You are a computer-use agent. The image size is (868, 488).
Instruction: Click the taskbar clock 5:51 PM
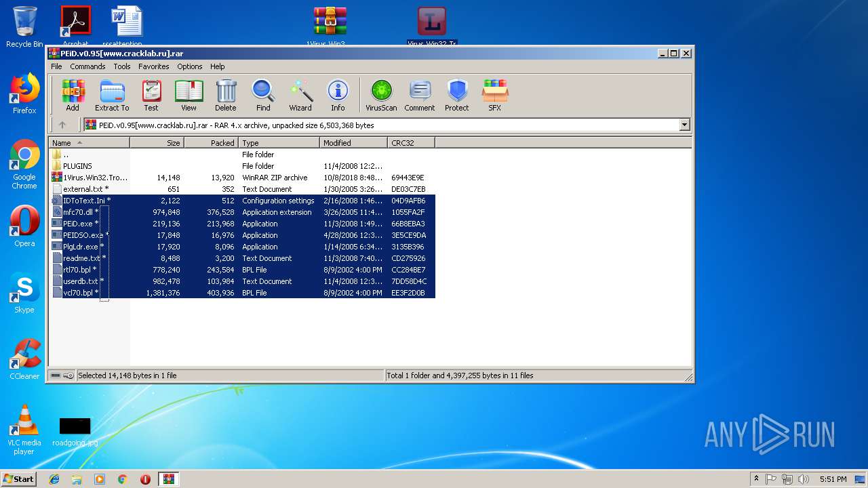[833, 479]
